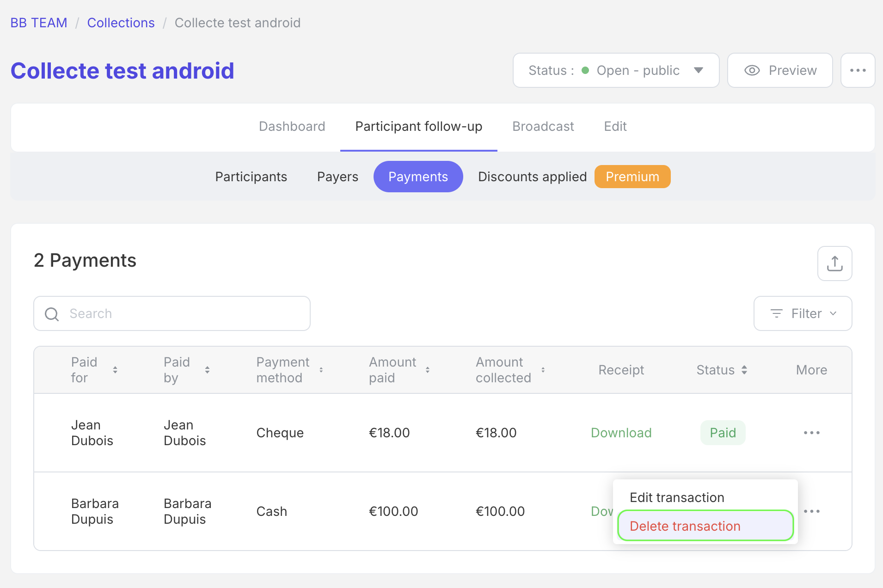Switch to the Broadcast tab
The image size is (883, 588).
point(543,126)
